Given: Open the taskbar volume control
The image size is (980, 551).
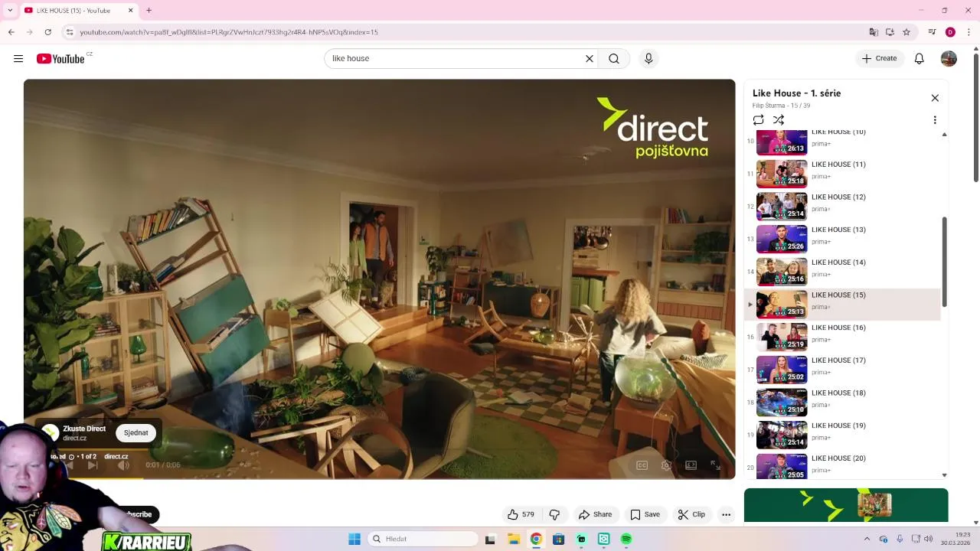Looking at the screenshot, I should click(x=928, y=539).
